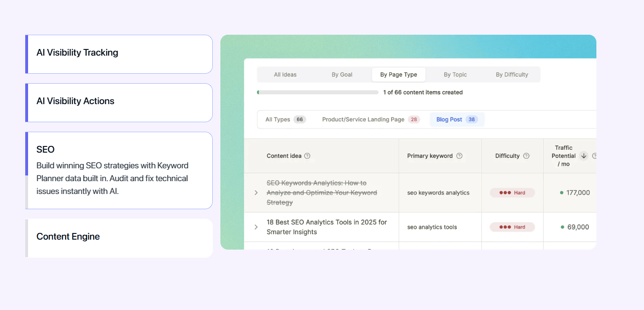Screen dimensions: 644x310
Task: Select the By Goal tab
Action: click(x=342, y=75)
